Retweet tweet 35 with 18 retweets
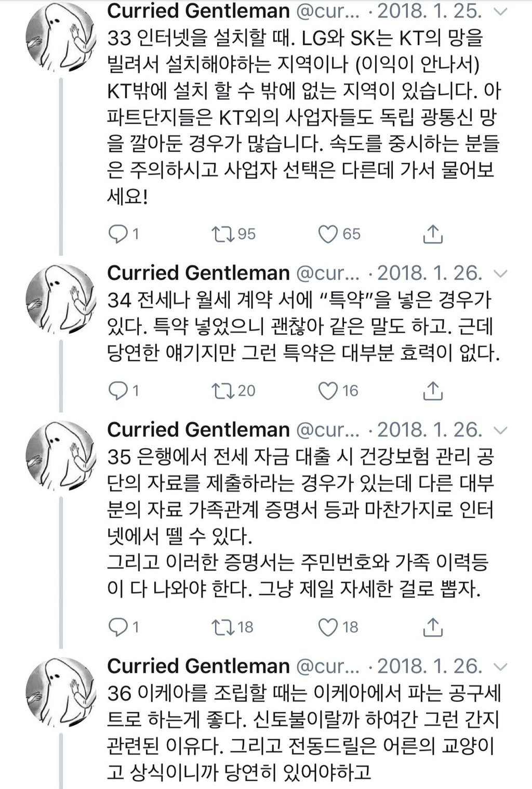The width and height of the screenshot is (532, 789). (x=223, y=627)
